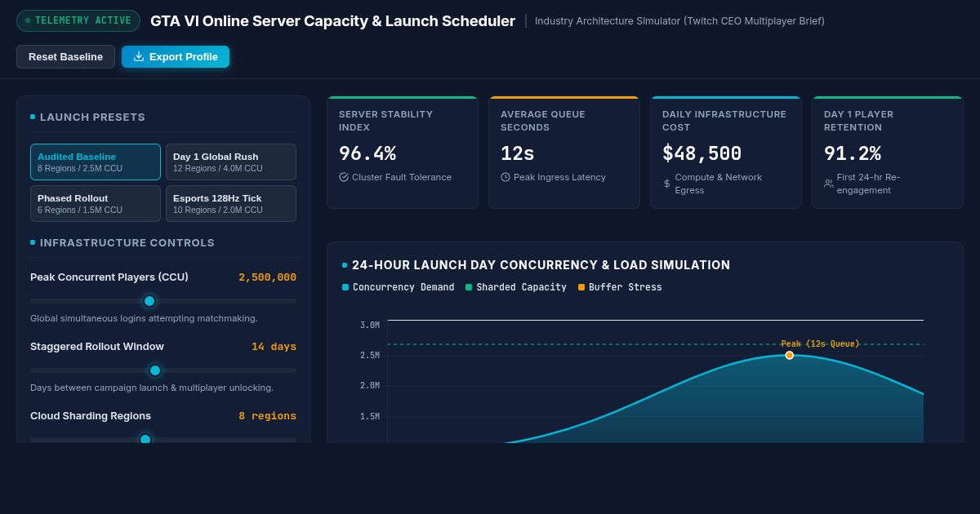
Task: Open the Server Stability Index card
Action: click(403, 153)
